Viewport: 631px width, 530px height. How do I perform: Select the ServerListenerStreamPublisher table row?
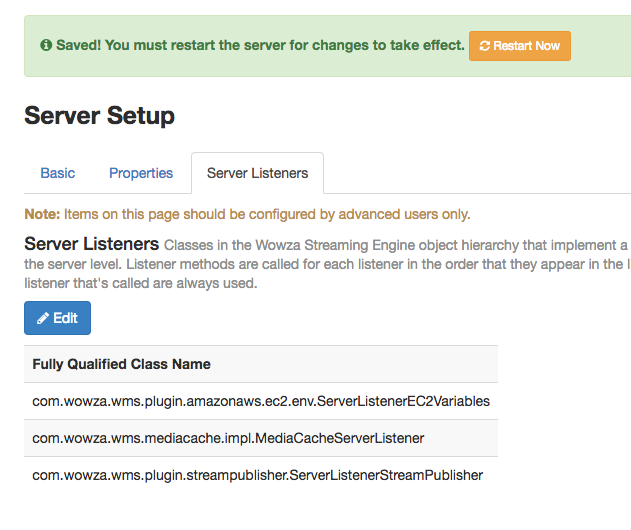[x=257, y=475]
